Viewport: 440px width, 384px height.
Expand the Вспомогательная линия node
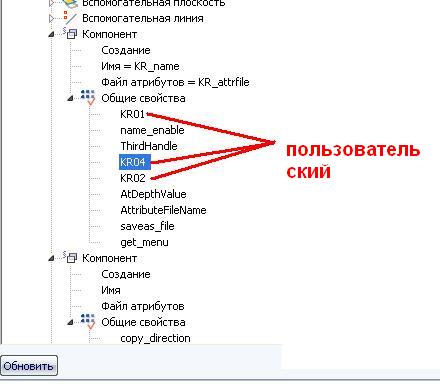[51, 18]
